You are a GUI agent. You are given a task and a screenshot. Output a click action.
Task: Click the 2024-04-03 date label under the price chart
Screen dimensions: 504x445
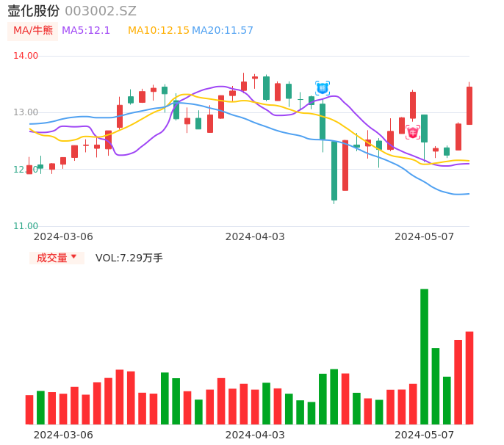pyautogui.click(x=255, y=236)
